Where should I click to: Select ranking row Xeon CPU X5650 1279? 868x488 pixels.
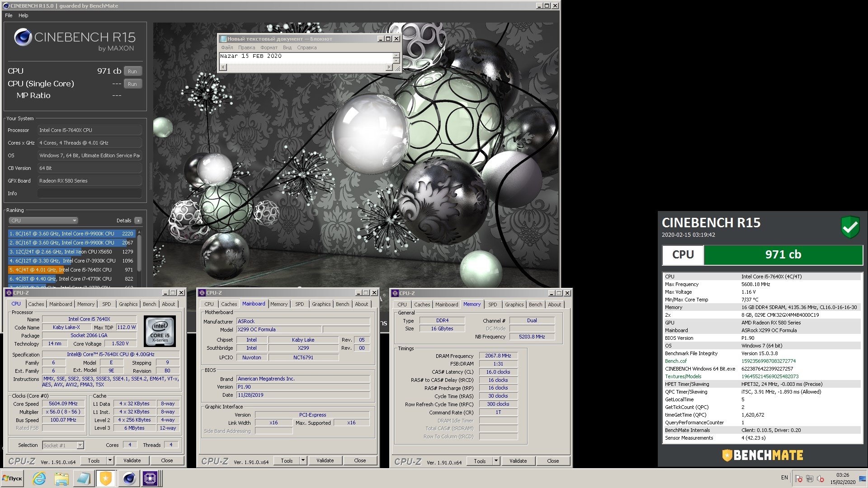pos(71,252)
